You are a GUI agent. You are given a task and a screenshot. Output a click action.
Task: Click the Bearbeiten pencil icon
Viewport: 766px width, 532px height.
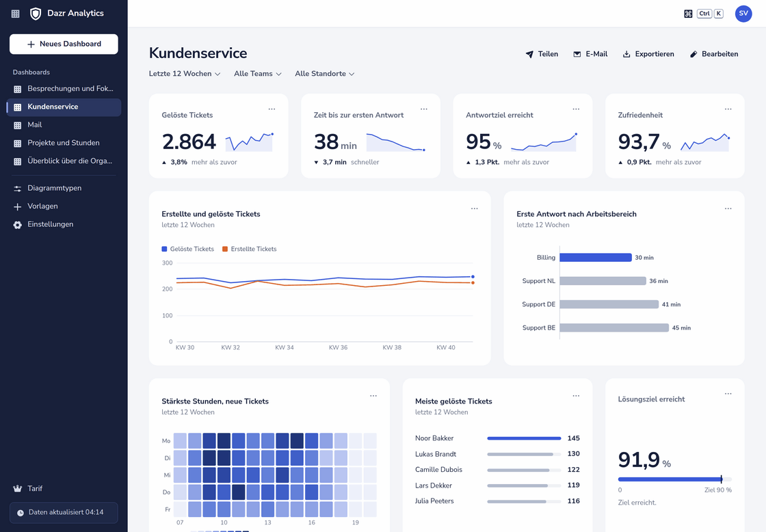tap(694, 54)
